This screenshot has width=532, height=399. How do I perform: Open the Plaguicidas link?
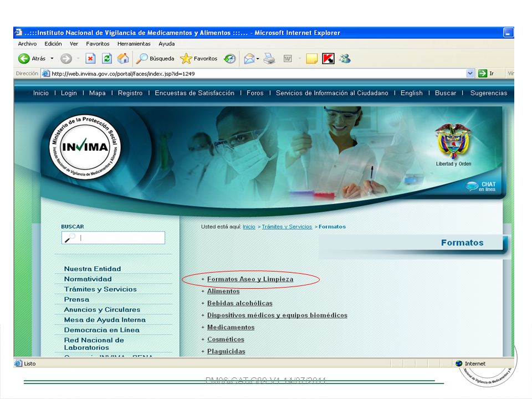point(226,351)
